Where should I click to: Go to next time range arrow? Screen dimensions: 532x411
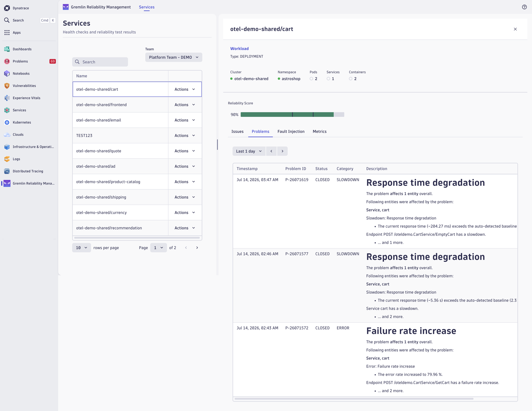pos(282,151)
